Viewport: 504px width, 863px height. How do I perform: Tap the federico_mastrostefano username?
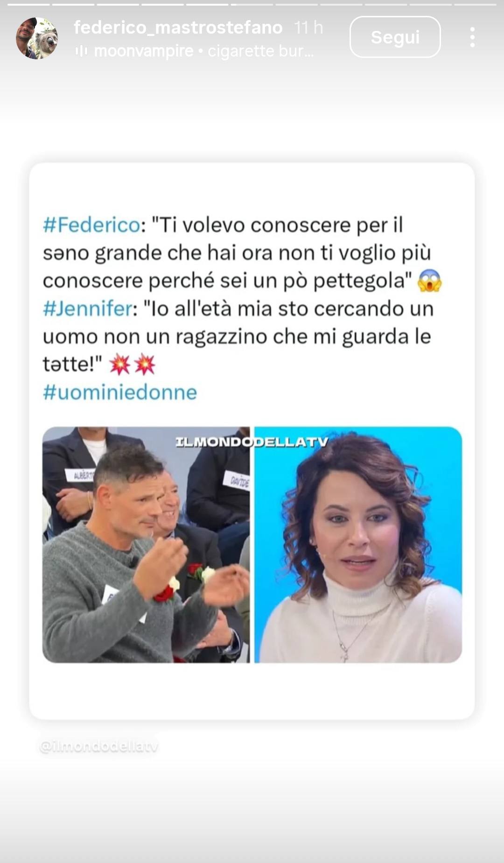coord(178,28)
